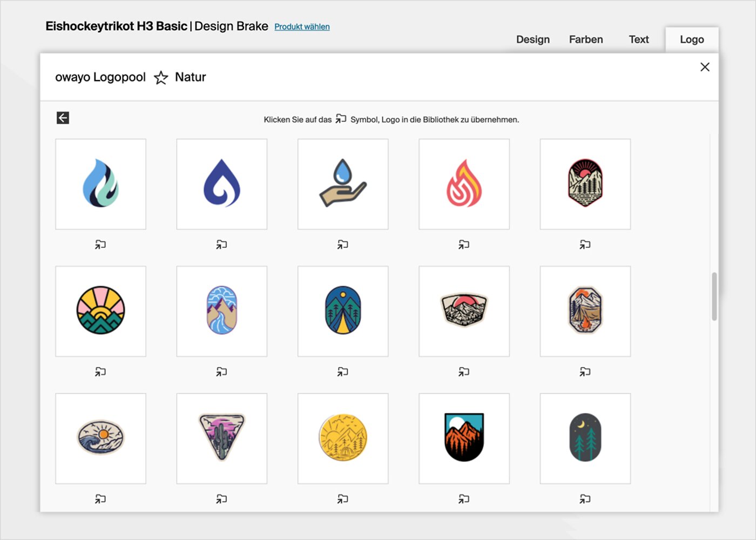756x540 pixels.
Task: Add red-orange fire logo to library
Action: (464, 245)
